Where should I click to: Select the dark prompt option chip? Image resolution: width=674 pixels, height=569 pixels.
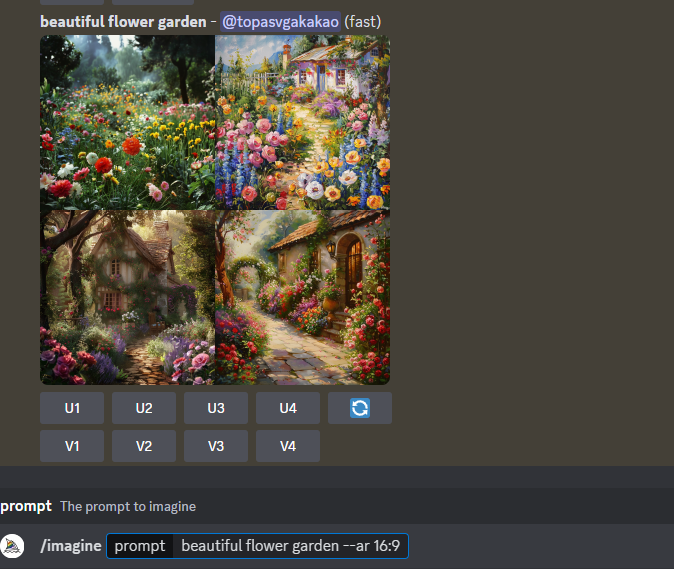(x=140, y=546)
